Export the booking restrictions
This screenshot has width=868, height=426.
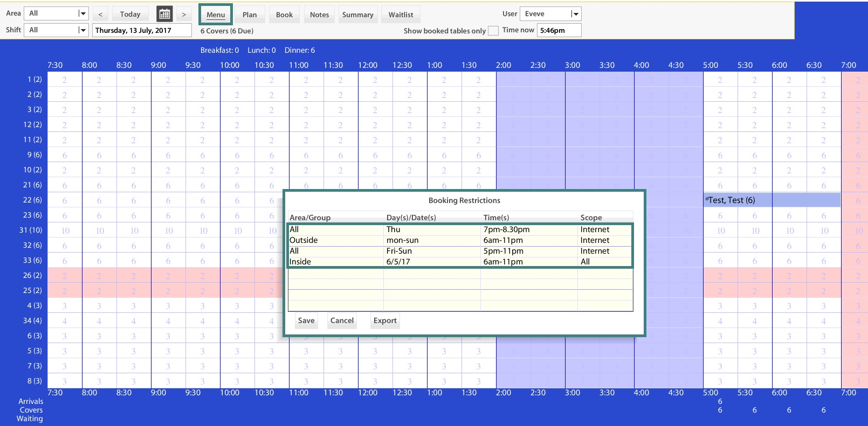click(x=385, y=320)
